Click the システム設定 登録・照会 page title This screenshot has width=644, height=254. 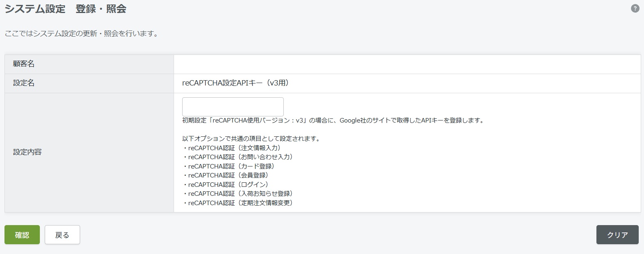point(65,9)
